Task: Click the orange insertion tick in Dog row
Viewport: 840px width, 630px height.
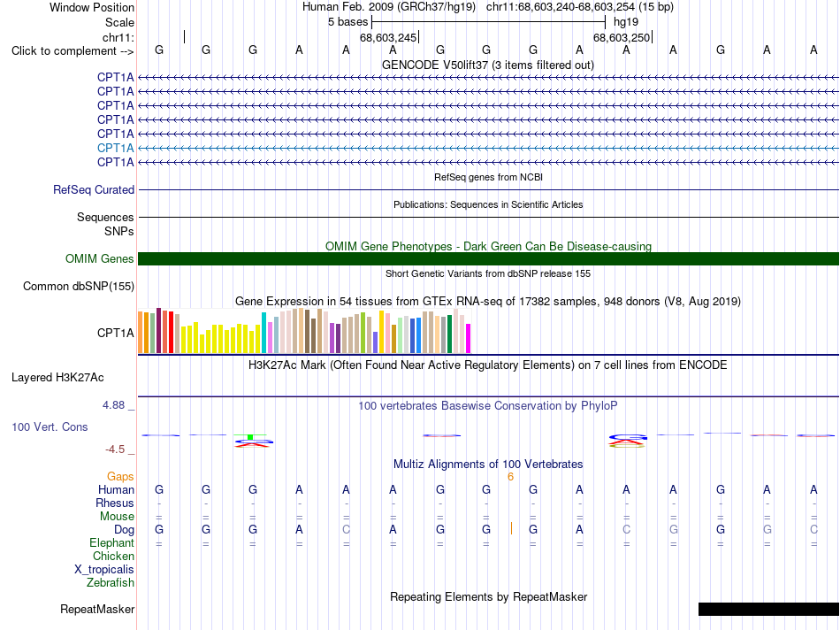Action: [512, 528]
